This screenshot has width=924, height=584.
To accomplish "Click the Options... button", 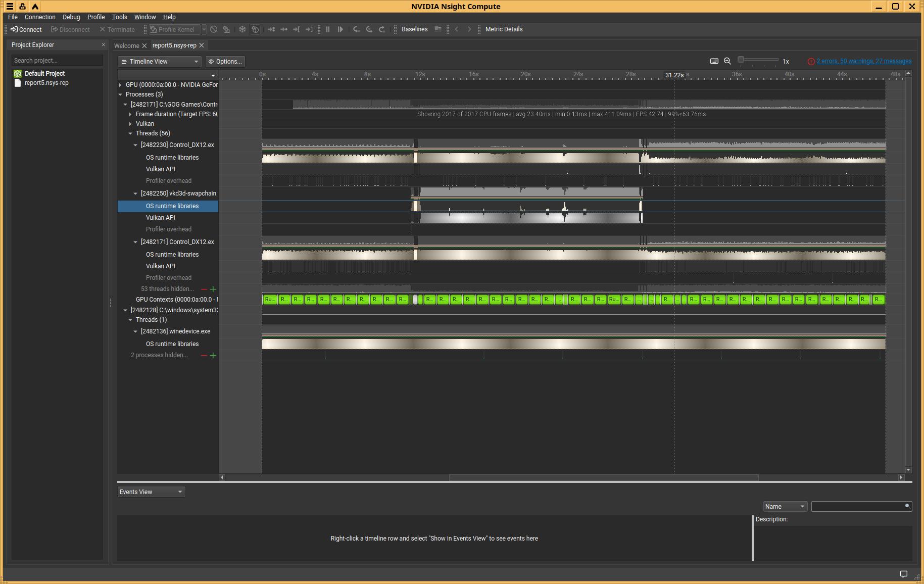I will [x=225, y=62].
